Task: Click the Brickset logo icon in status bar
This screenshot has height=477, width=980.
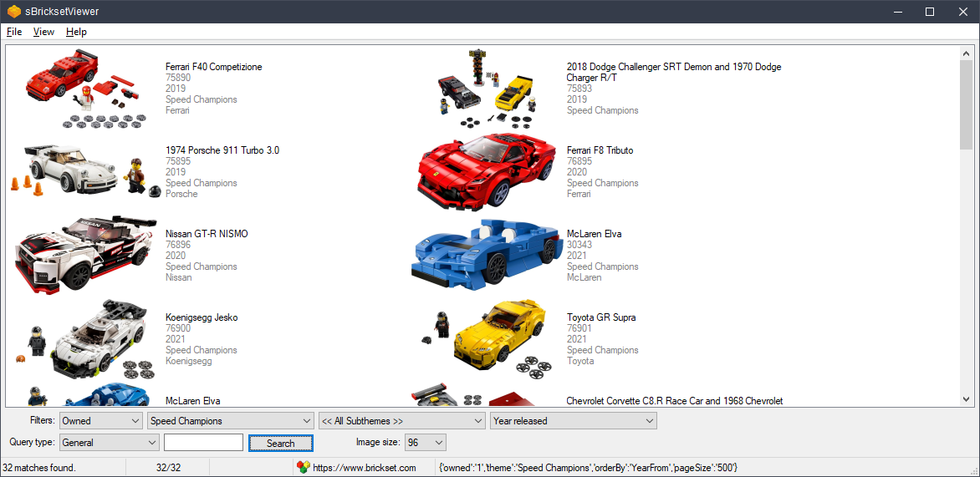Action: [304, 467]
